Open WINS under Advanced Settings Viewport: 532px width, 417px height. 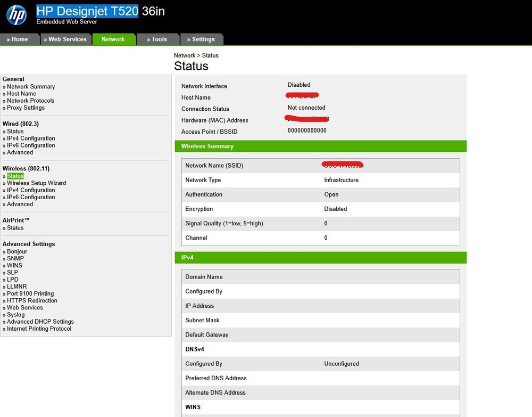[x=14, y=266]
